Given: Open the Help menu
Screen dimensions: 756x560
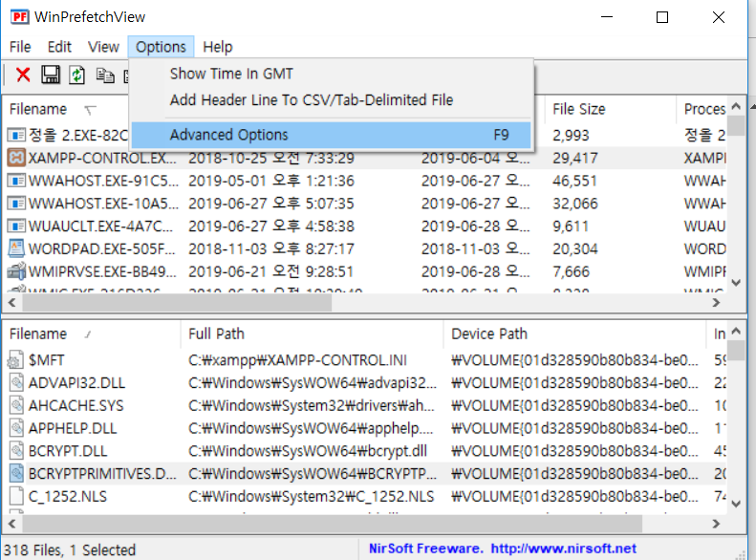Looking at the screenshot, I should coord(218,47).
